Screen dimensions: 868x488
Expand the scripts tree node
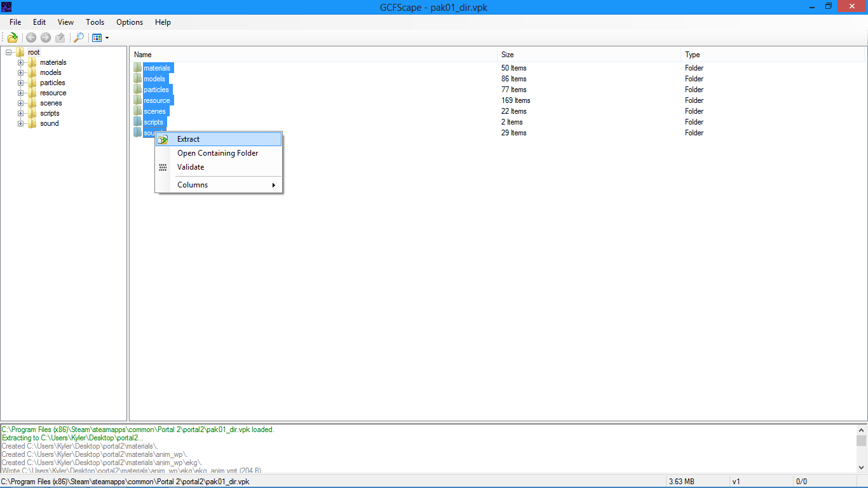21,113
